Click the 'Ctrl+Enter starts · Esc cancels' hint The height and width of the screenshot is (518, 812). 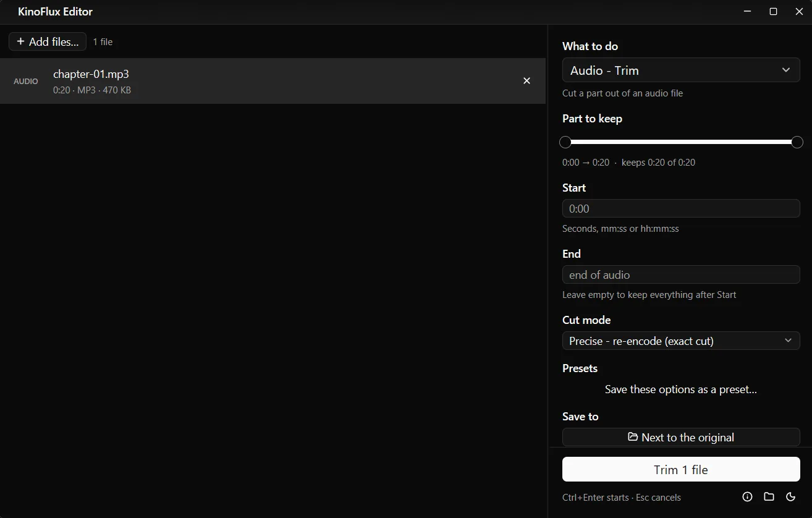coord(622,498)
